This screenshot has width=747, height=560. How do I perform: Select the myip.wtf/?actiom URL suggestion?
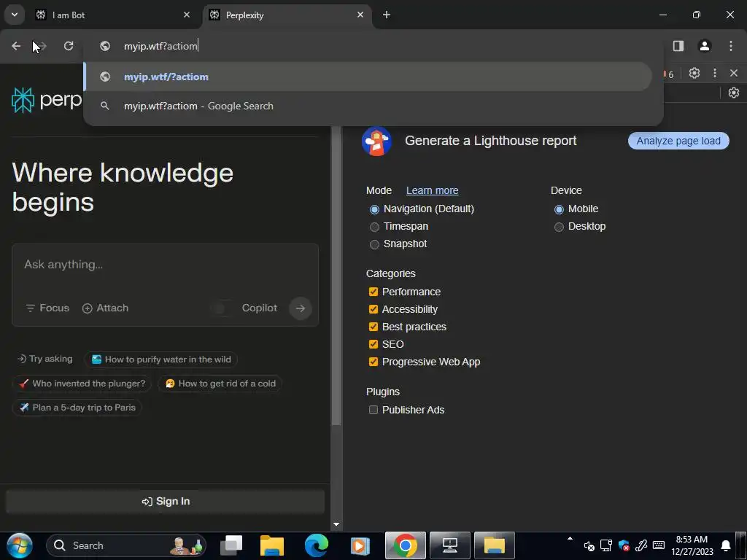368,77
